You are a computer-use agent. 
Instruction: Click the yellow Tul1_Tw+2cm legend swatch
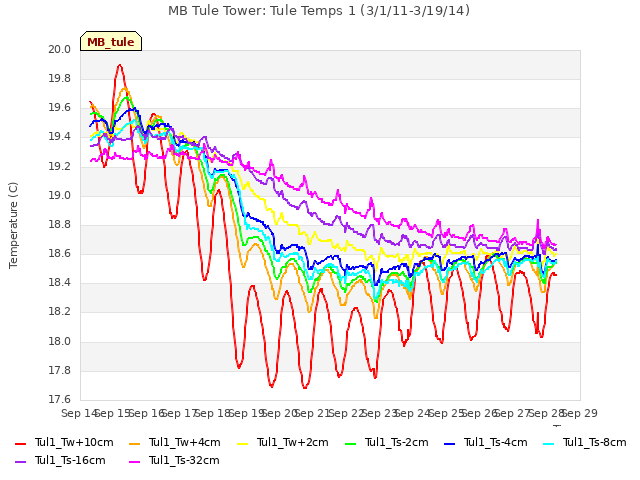(x=242, y=444)
